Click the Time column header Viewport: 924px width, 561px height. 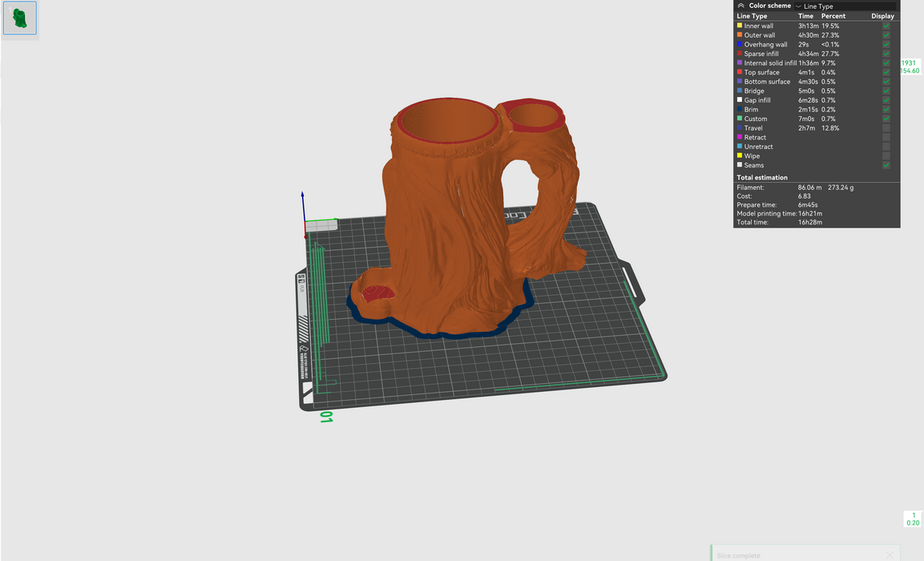click(x=805, y=16)
